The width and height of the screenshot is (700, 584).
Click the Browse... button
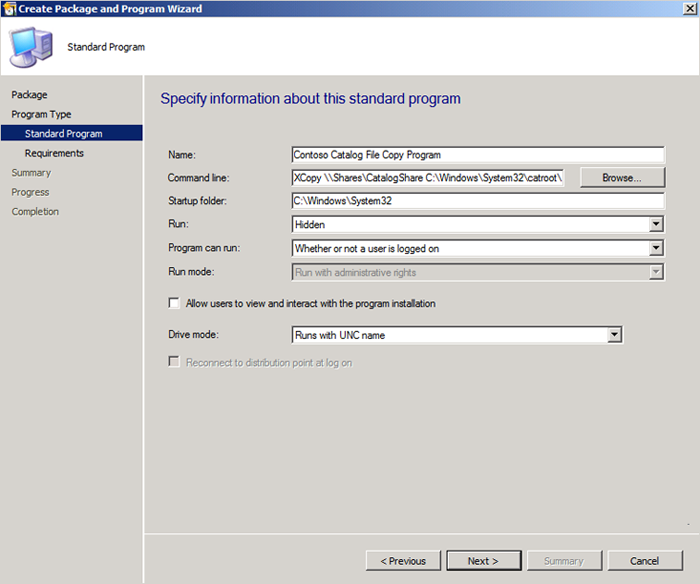[621, 178]
